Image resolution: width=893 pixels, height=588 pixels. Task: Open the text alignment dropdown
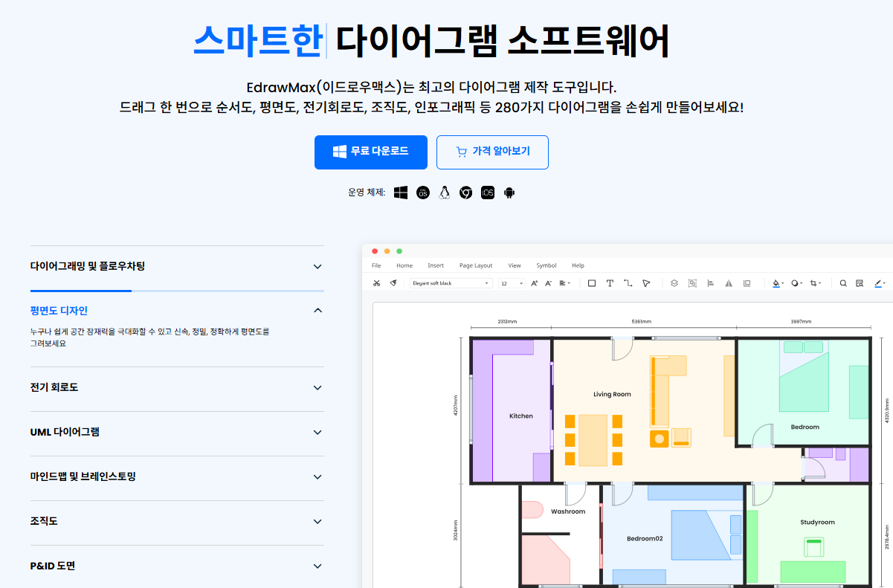point(564,283)
